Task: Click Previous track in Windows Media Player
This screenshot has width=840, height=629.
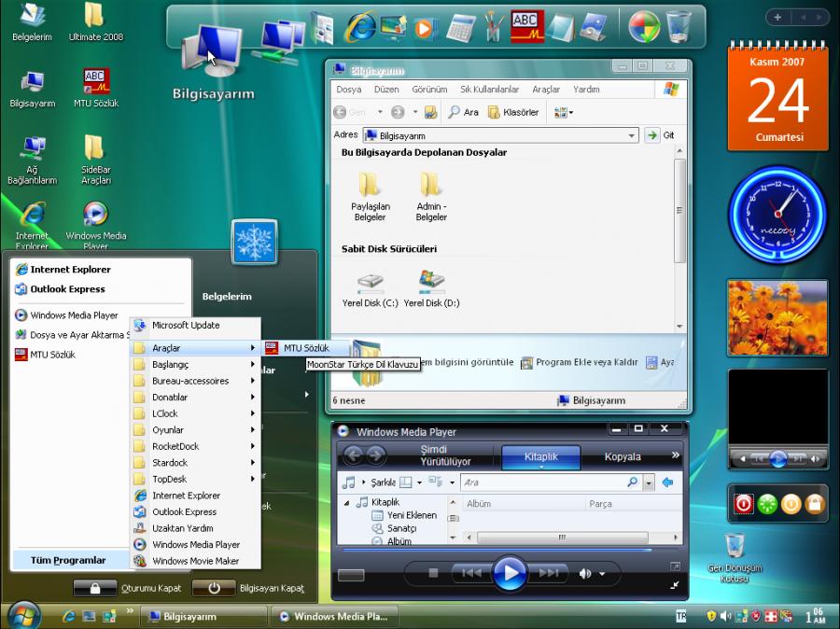Action: point(471,573)
